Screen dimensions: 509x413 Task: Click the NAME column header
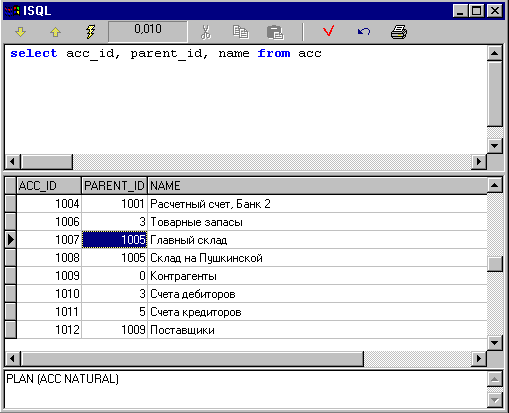[317, 186]
